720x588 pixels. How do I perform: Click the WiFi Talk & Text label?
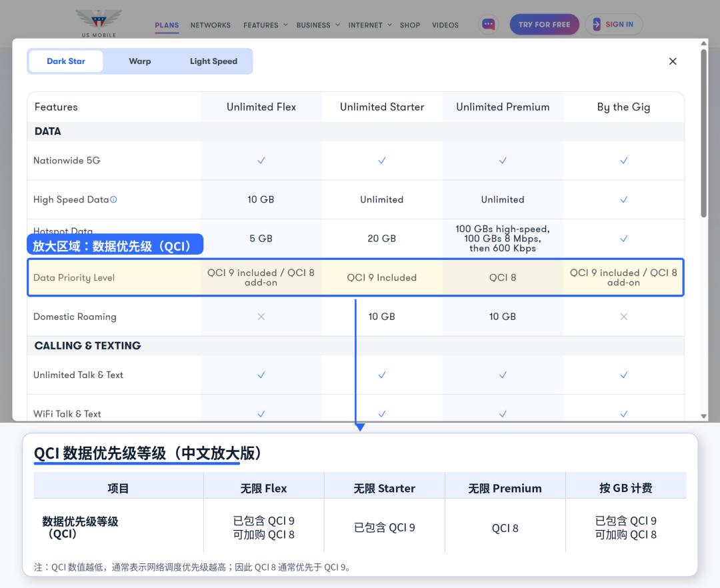[67, 414]
